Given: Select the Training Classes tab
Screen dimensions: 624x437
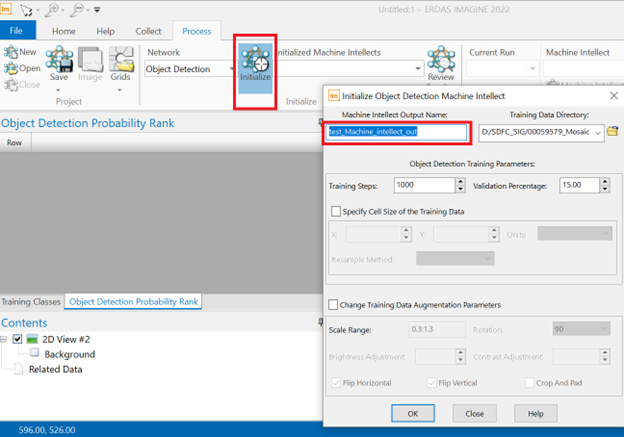Looking at the screenshot, I should (x=31, y=301).
